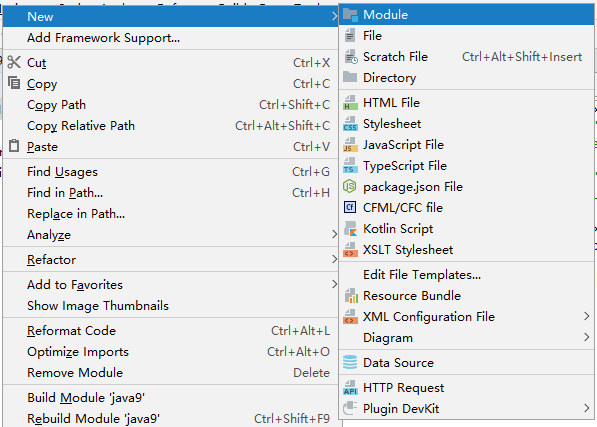Click the Directory folder icon
This screenshot has width=597, height=427.
click(350, 77)
